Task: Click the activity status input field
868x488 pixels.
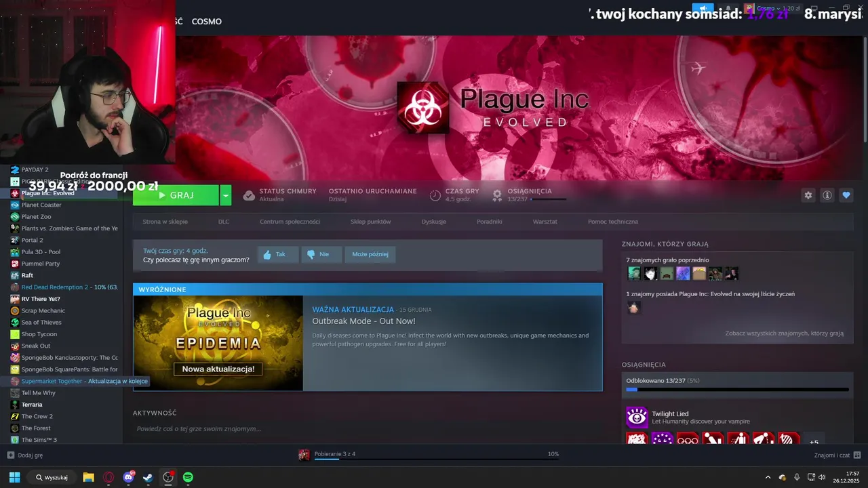Action: click(366, 429)
